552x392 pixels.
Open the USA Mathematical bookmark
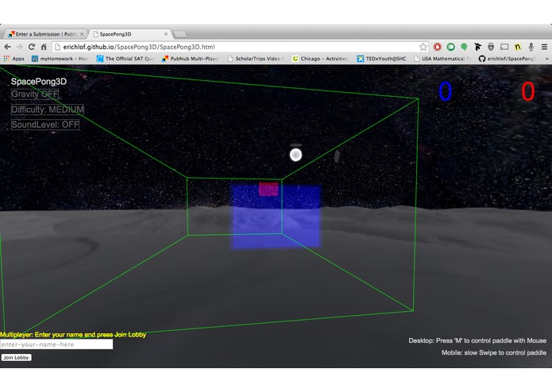coord(442,59)
